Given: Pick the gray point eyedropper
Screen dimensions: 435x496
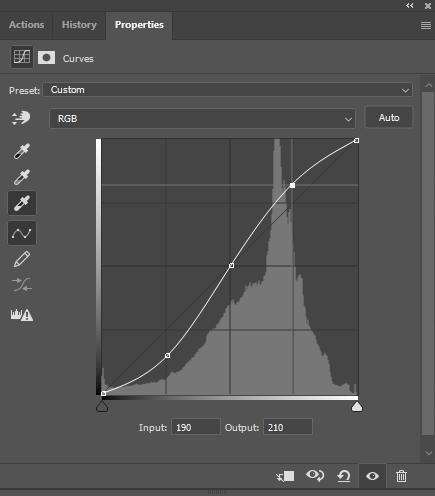Looking at the screenshot, I should click(x=22, y=177).
